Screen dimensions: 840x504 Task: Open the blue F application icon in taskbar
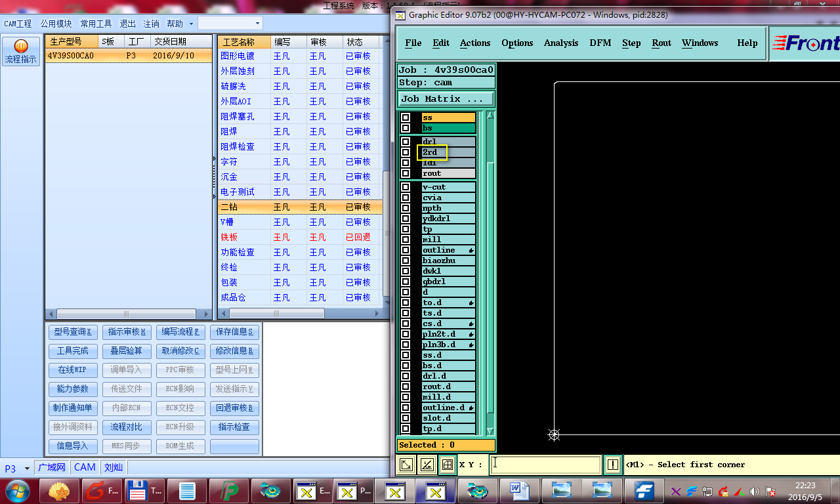(x=643, y=491)
